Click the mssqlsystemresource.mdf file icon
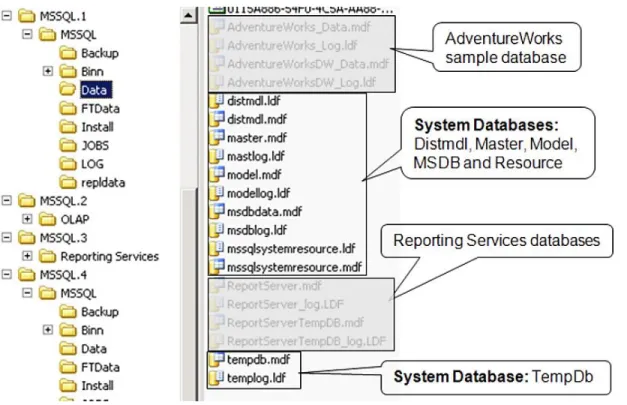Screen dimensions: 627x405 pos(217,267)
